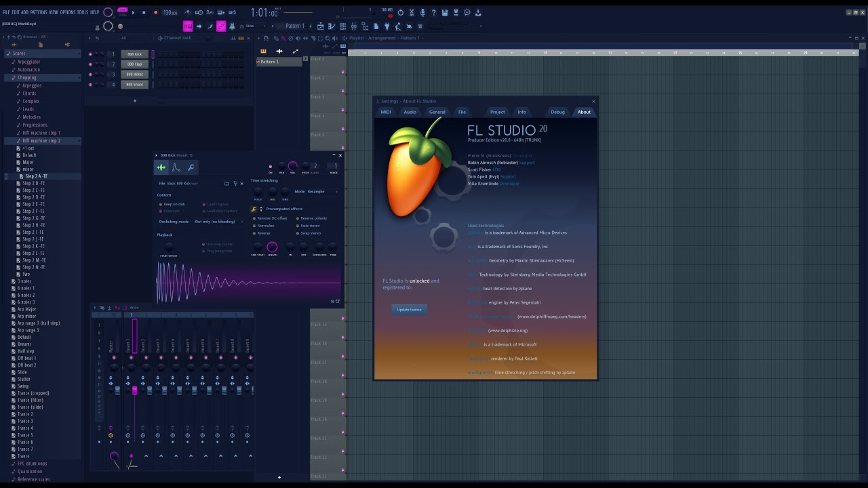
Task: Switch to the Project settings tab
Action: (x=498, y=112)
